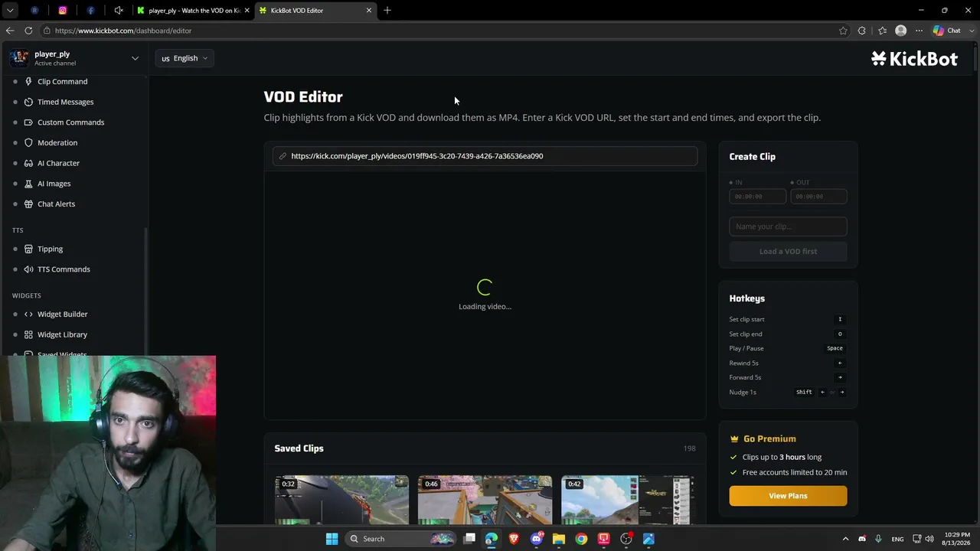Open File Explorer from the taskbar
This screenshot has width=980, height=551.
pyautogui.click(x=559, y=539)
